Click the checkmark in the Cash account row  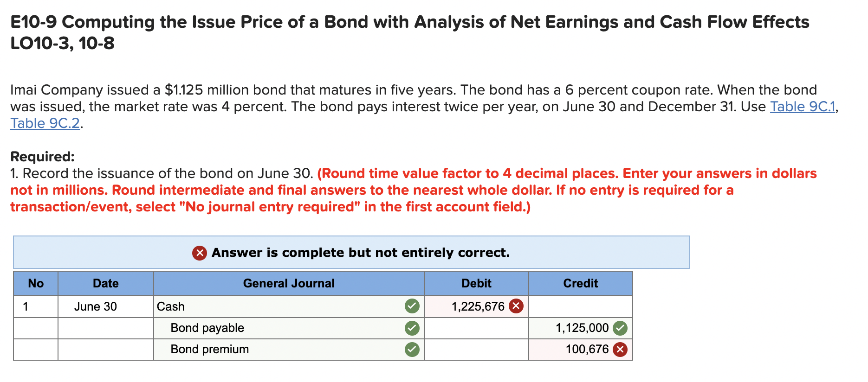point(411,306)
